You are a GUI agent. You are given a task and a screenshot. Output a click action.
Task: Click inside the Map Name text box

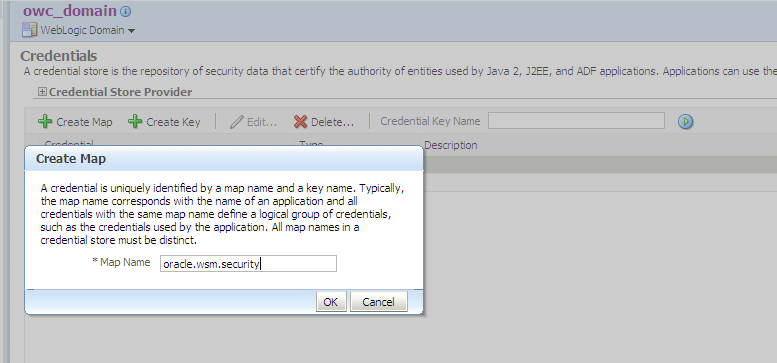(248, 263)
